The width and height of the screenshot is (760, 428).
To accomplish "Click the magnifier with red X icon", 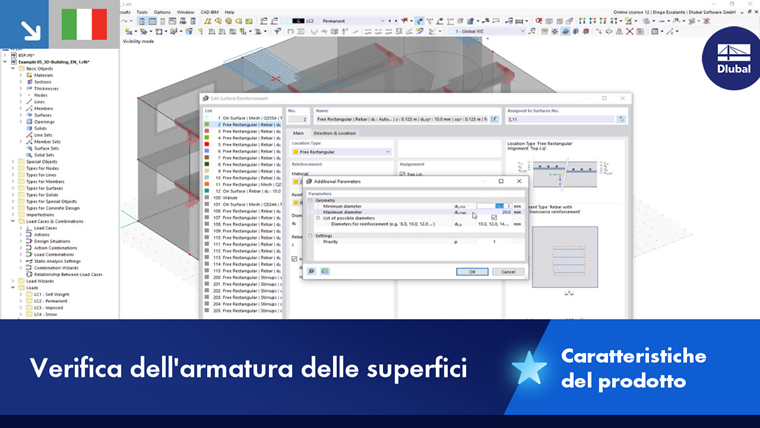I will [x=539, y=21].
